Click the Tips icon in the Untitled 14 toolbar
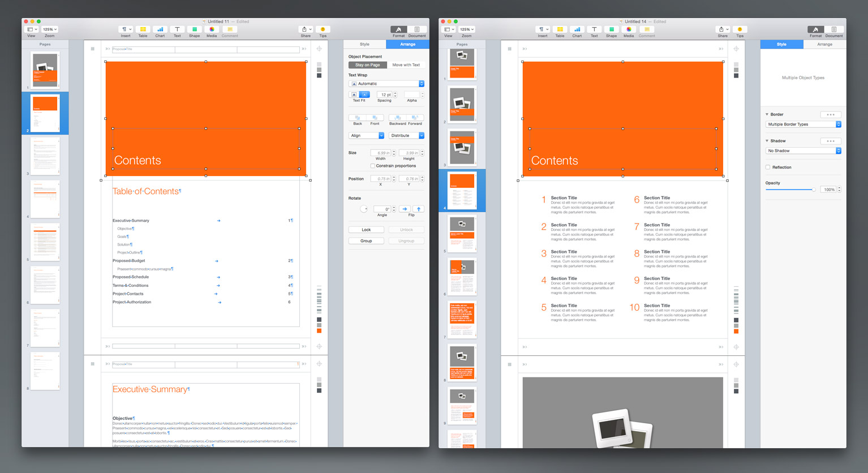Screen dimensions: 868x473 [740, 29]
